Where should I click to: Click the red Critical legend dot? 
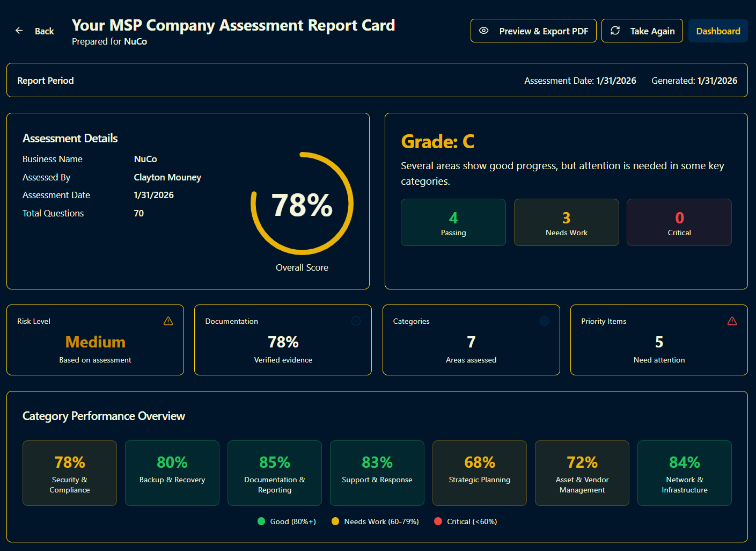pos(438,521)
